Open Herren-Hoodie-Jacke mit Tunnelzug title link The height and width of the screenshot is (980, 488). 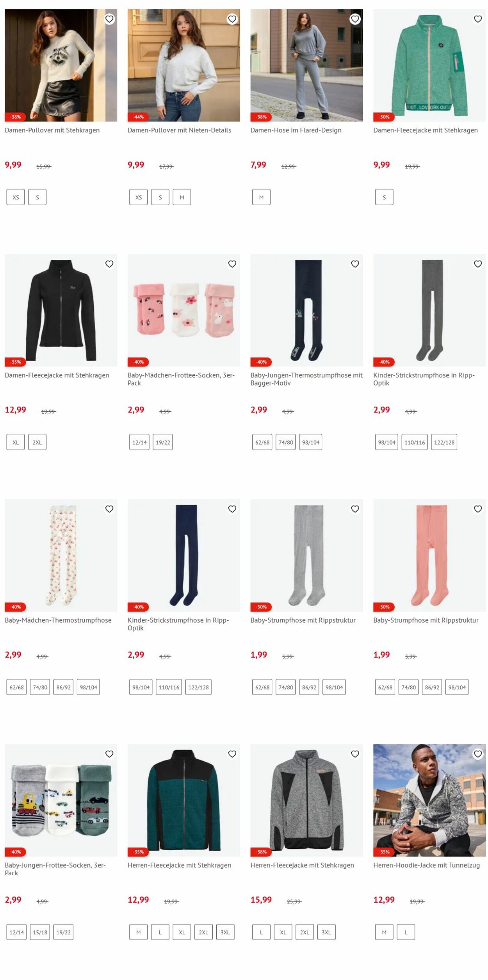point(426,865)
